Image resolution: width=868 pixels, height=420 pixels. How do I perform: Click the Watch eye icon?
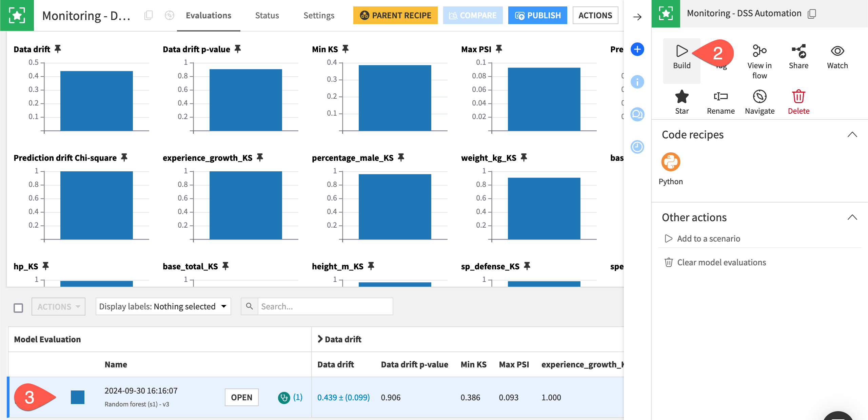(x=837, y=51)
